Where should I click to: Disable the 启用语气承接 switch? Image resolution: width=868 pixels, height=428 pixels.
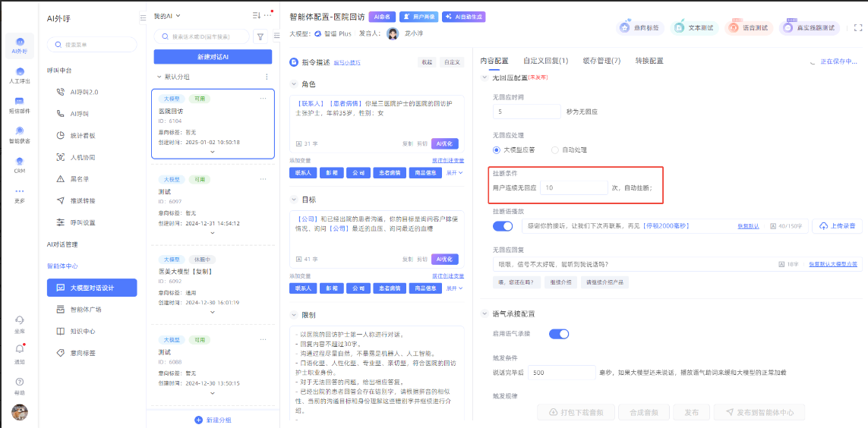[559, 333]
